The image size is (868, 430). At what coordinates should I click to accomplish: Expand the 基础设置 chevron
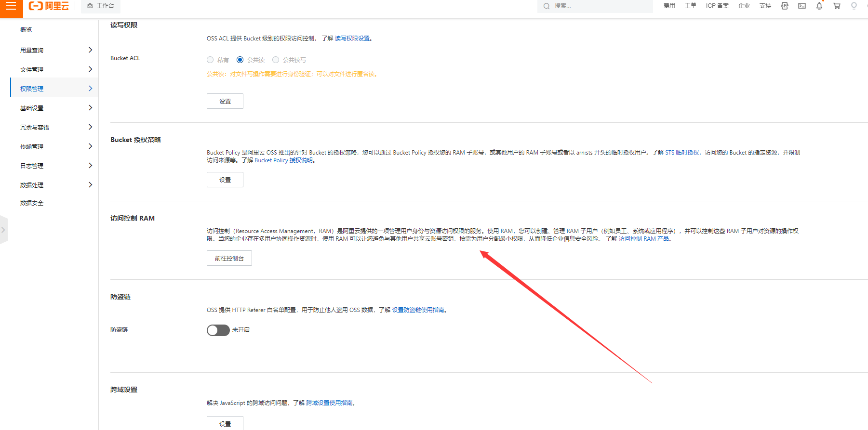click(90, 108)
